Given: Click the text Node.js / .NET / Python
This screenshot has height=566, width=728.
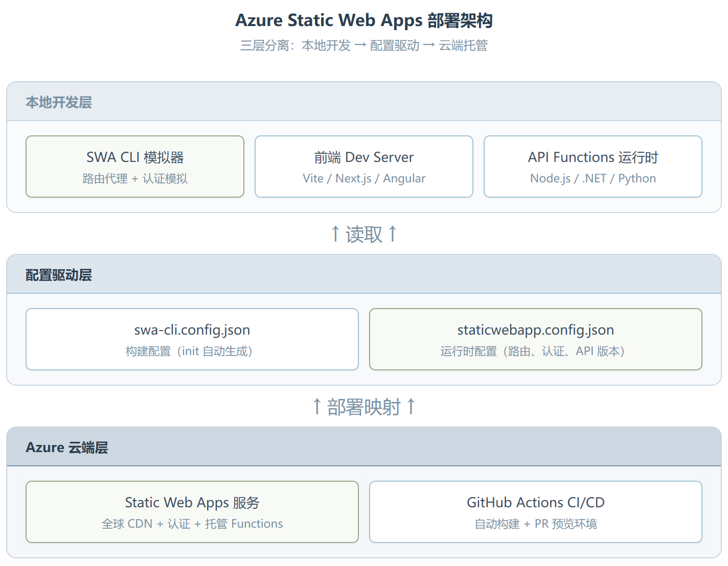Looking at the screenshot, I should pyautogui.click(x=593, y=178).
